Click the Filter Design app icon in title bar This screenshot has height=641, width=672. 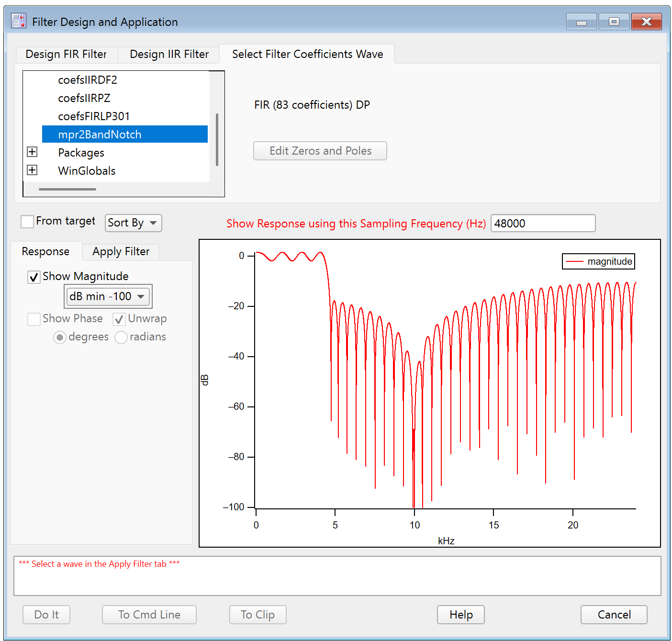19,21
